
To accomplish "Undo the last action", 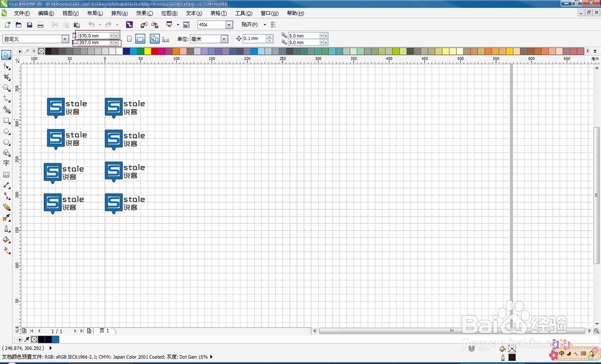I will coord(91,25).
